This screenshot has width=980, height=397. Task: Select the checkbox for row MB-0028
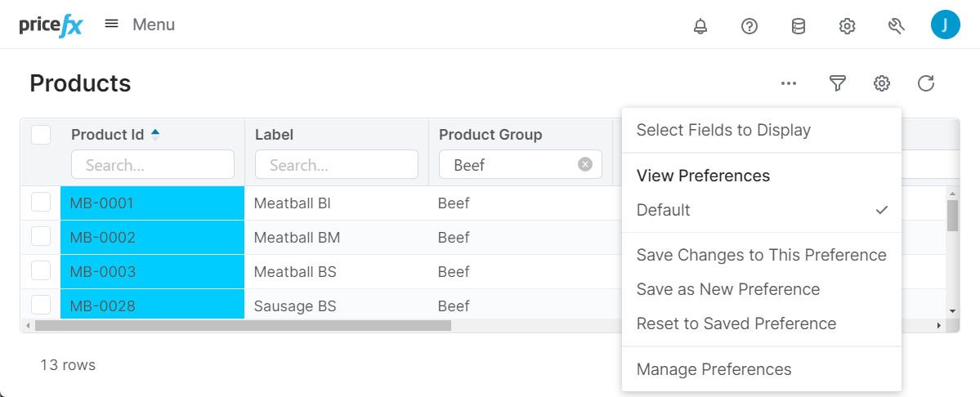click(41, 306)
